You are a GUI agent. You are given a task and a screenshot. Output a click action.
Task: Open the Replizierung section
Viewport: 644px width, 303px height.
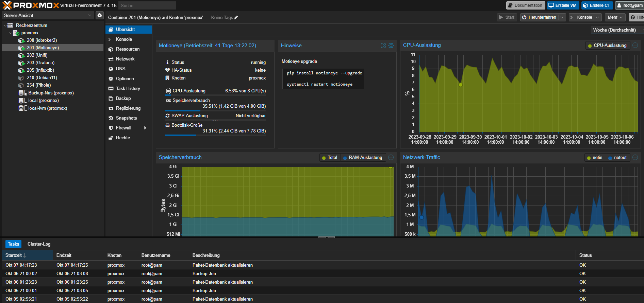pos(128,108)
